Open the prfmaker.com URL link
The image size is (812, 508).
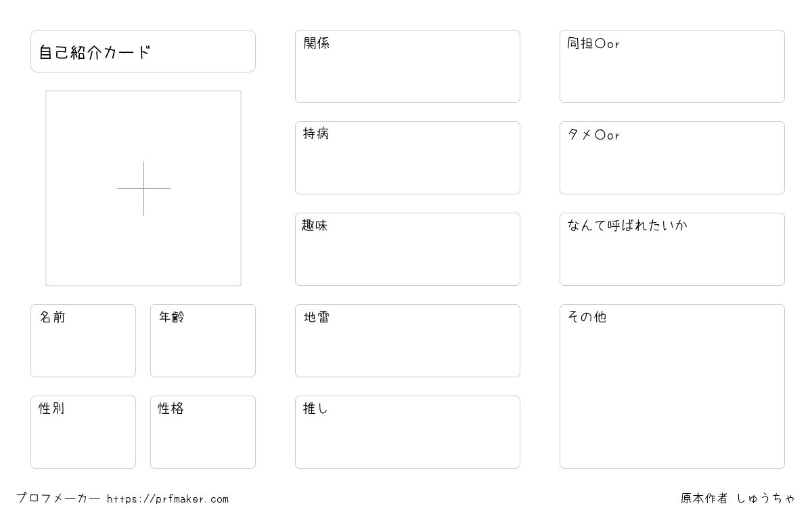point(168,499)
